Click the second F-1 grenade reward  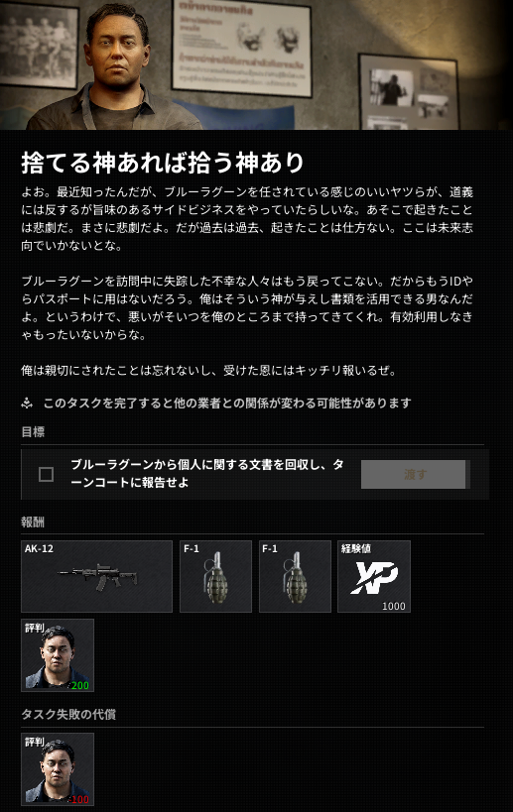point(295,576)
